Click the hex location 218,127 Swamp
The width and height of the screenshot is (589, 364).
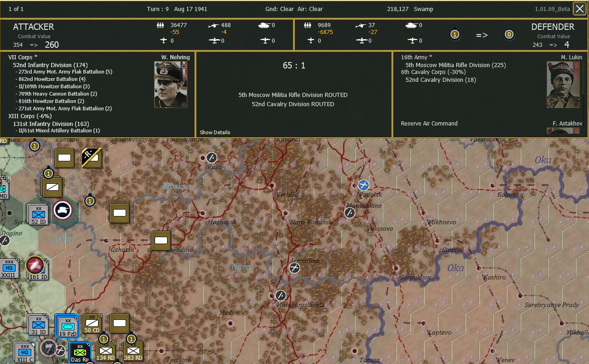[x=410, y=9]
